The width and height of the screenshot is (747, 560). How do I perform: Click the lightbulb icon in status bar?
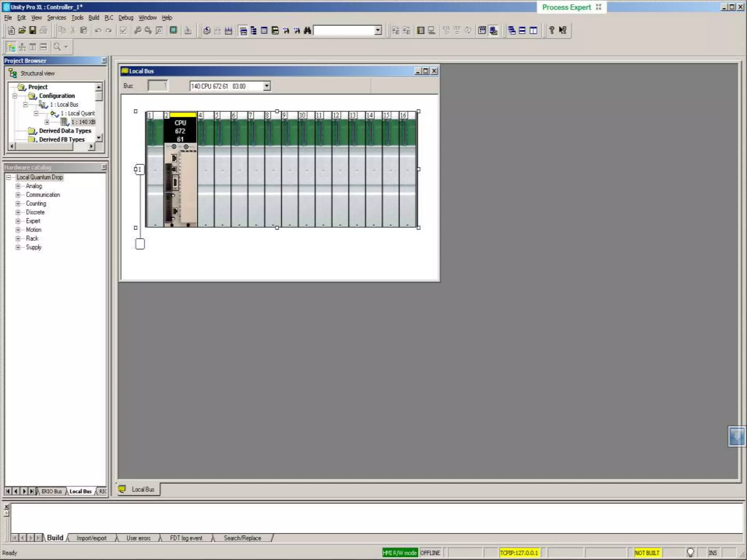pos(690,552)
